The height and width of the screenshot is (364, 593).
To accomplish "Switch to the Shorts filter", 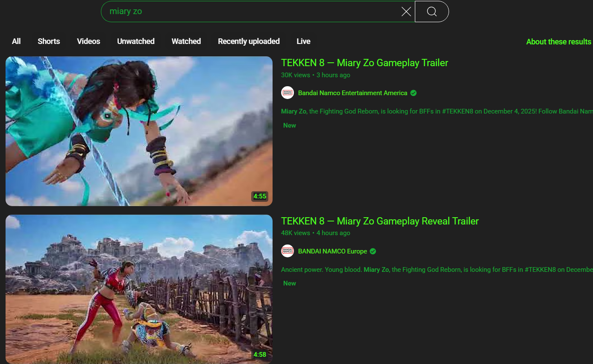I will 49,41.
